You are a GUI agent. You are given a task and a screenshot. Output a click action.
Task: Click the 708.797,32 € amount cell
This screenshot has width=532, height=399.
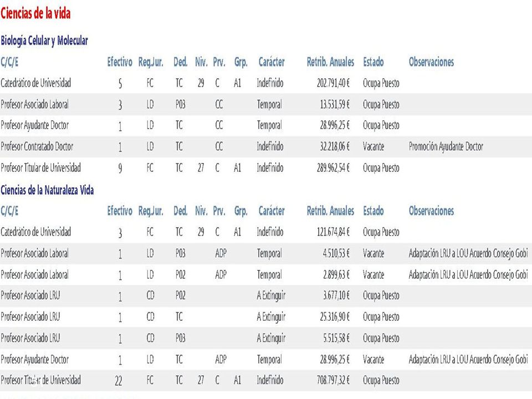pos(333,380)
